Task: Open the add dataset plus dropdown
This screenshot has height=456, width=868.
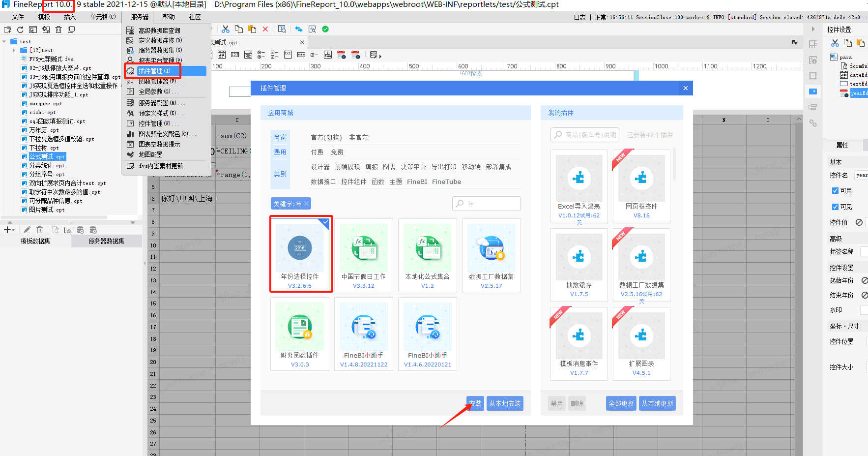Action: (9, 230)
